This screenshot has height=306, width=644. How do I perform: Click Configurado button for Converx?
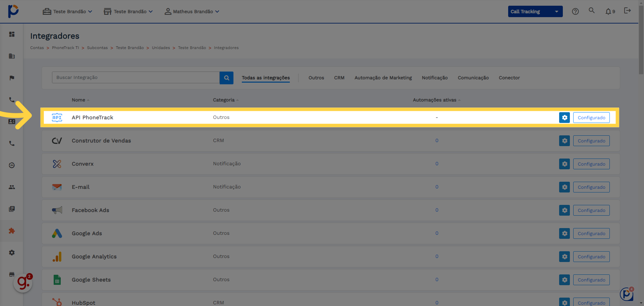(591, 164)
